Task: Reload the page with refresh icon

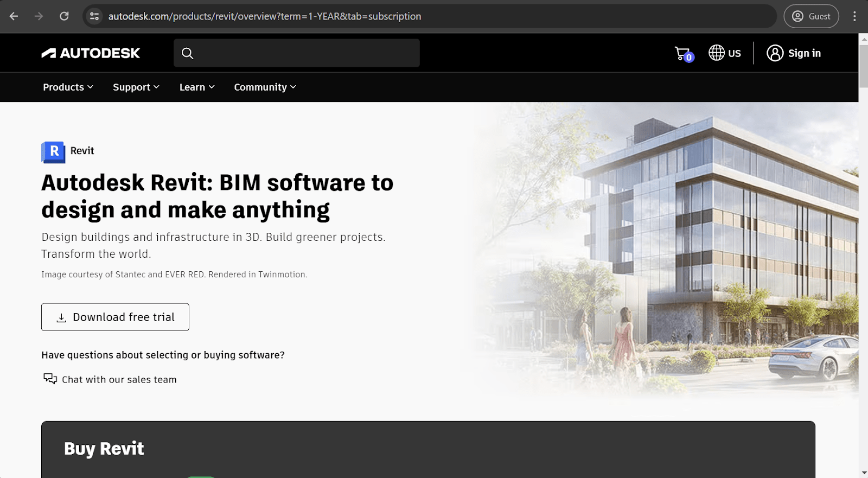Action: tap(64, 16)
